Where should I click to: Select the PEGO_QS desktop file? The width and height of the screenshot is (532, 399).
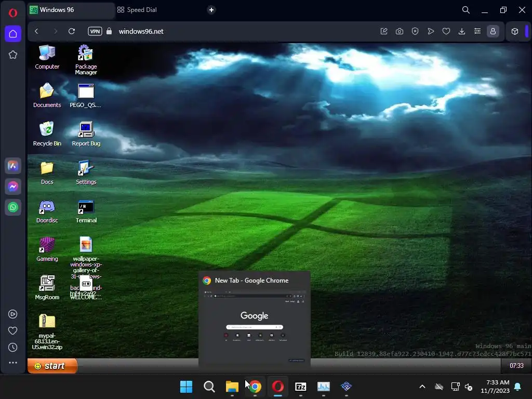(86, 96)
